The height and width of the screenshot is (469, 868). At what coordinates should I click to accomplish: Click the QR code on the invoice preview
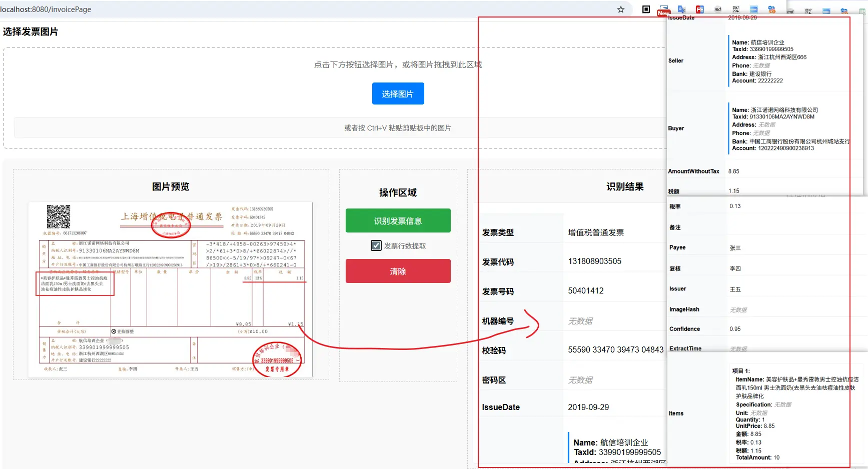(59, 216)
